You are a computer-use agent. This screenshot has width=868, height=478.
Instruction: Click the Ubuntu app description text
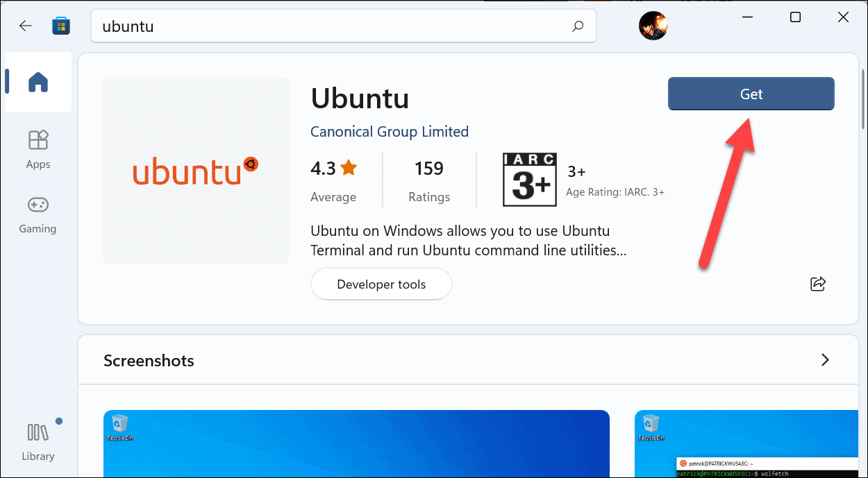[x=469, y=240]
